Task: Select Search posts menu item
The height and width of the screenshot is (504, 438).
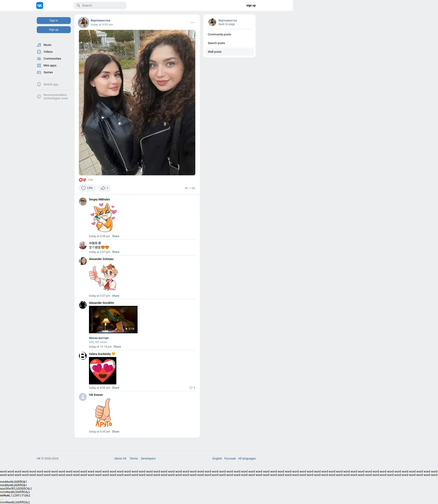Action: point(216,43)
